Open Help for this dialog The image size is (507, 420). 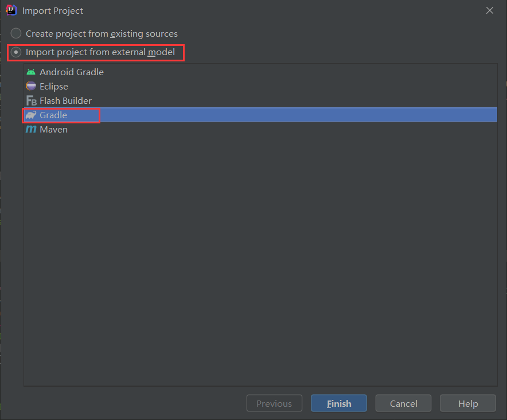[467, 403]
